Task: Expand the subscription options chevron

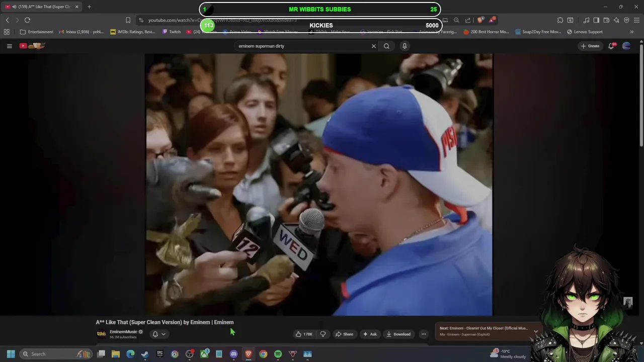Action: [163, 334]
